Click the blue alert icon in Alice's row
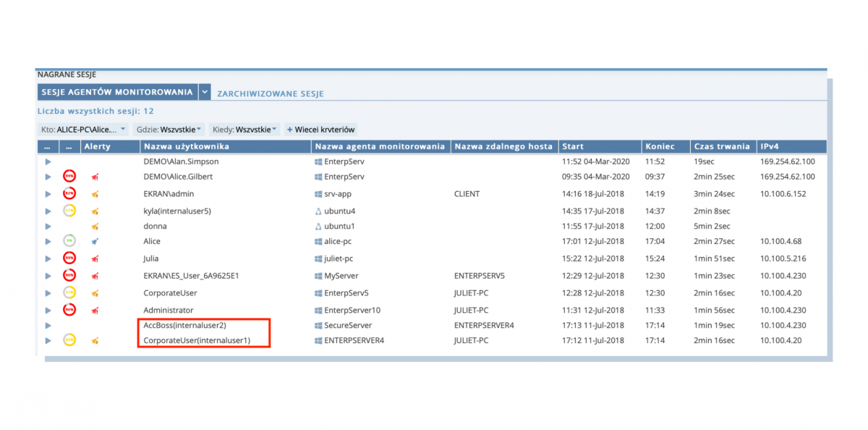The width and height of the screenshot is (868, 430). click(95, 241)
